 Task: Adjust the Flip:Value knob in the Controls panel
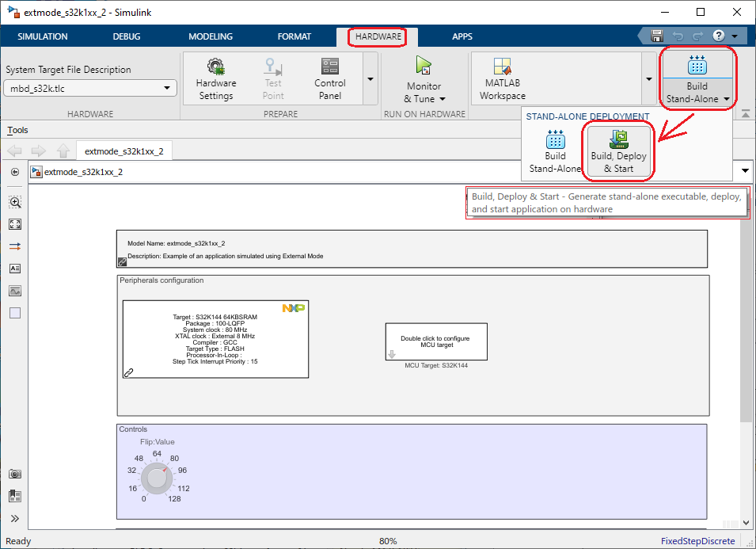click(x=156, y=477)
